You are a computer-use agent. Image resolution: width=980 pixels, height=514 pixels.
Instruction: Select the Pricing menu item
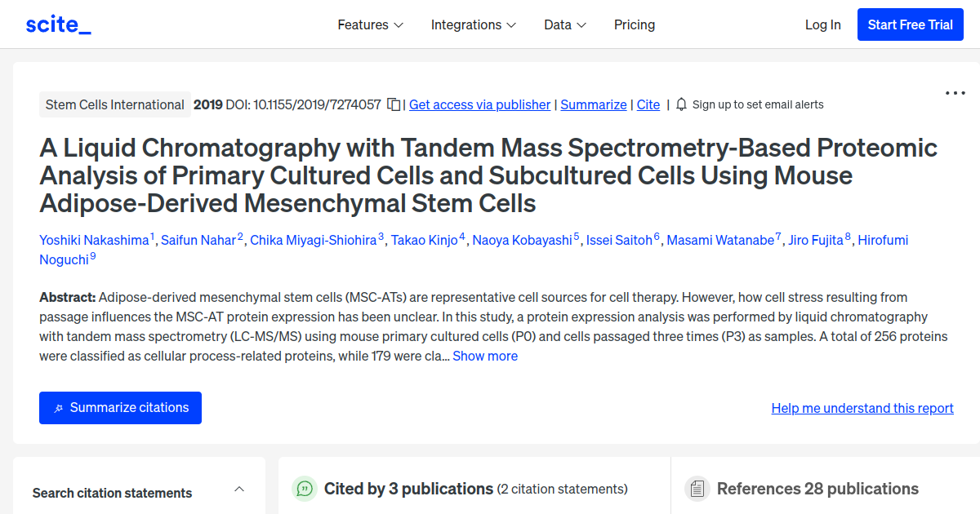635,24
